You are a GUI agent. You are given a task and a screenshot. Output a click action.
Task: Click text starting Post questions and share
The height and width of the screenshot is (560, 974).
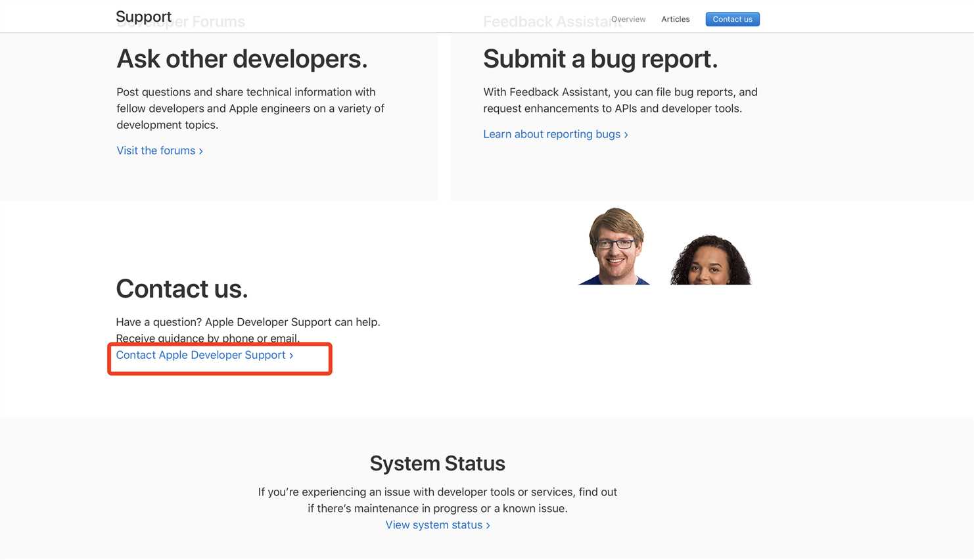point(250,108)
